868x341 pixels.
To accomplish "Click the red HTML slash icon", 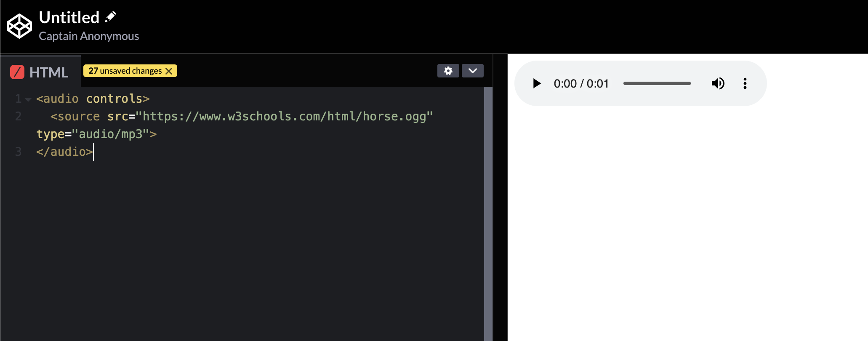I will point(17,72).
